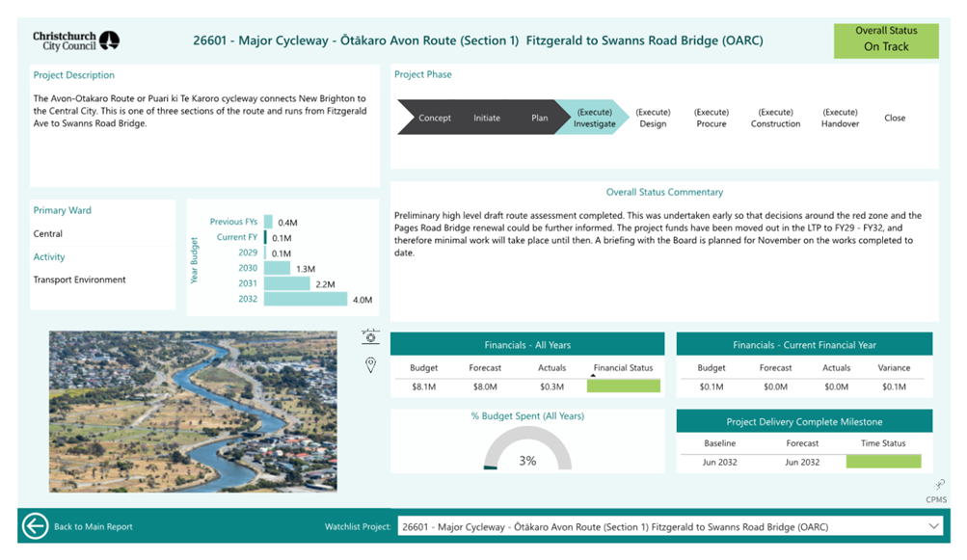Click the 2032 budget bar of 4.0M
This screenshot has width=967, height=560.
[306, 299]
